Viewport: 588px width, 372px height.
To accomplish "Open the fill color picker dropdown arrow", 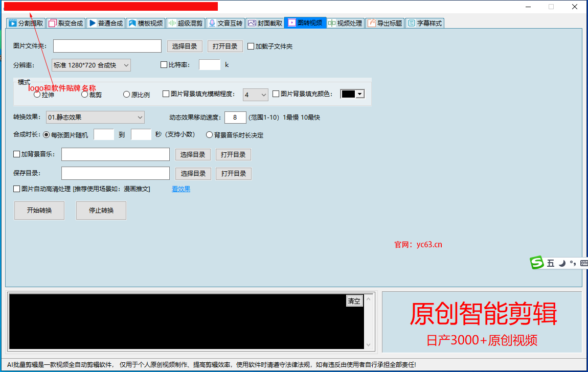I will coord(360,94).
